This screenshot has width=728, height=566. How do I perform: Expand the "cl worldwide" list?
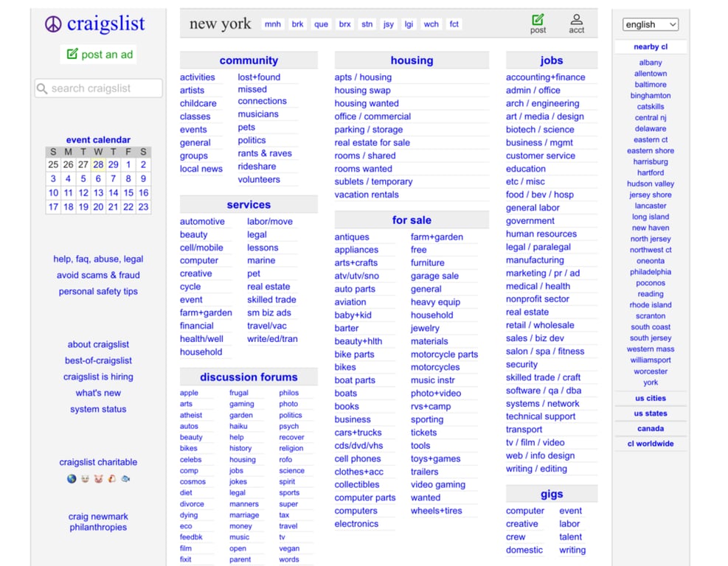coord(650,443)
